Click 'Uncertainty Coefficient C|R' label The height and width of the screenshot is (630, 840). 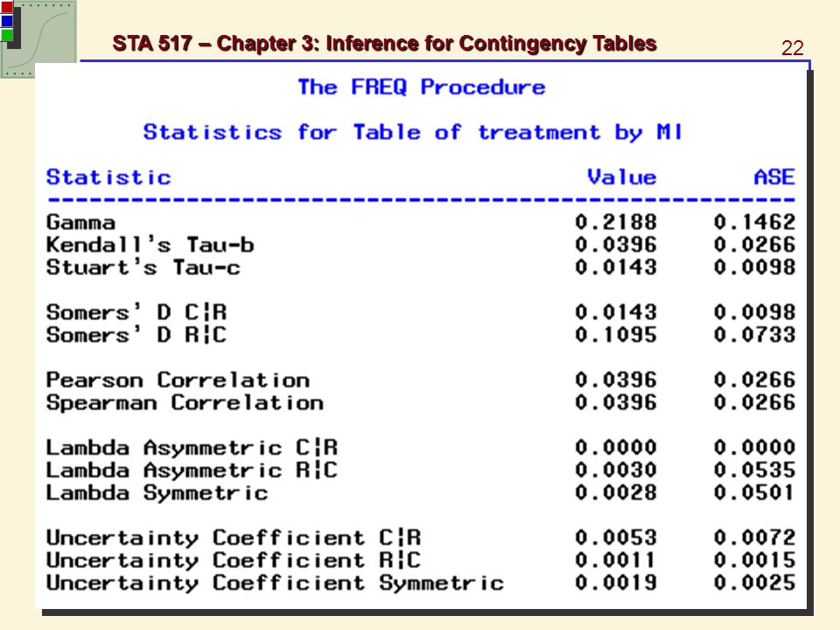click(234, 537)
